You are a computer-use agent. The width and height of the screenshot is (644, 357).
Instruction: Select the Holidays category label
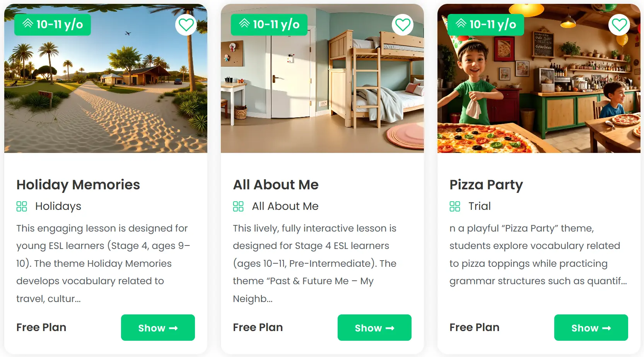point(58,206)
